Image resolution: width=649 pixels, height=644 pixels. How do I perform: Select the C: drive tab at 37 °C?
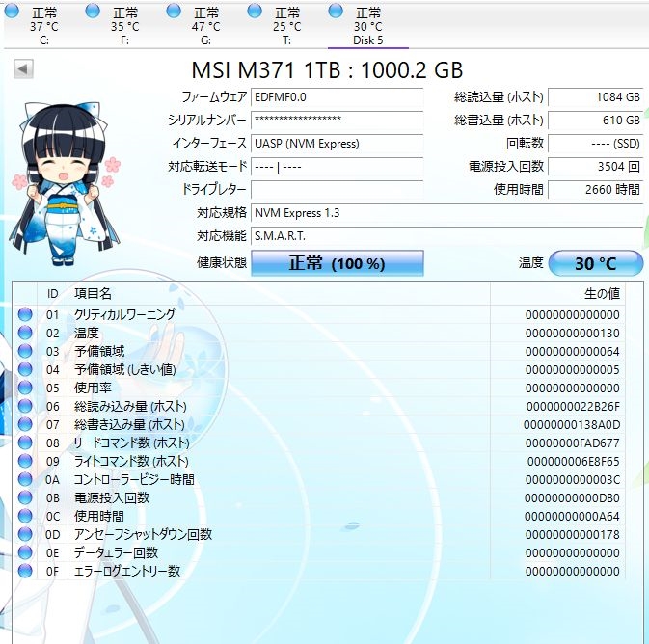43,26
